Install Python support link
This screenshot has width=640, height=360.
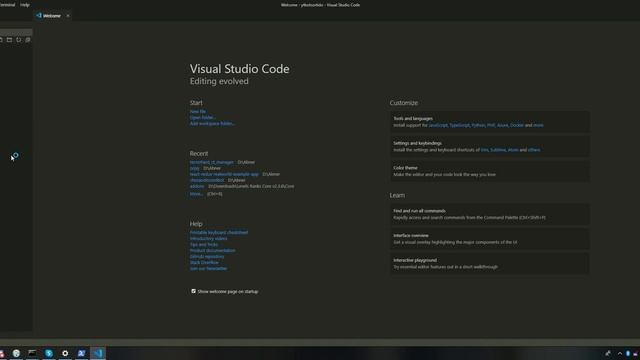(478, 125)
